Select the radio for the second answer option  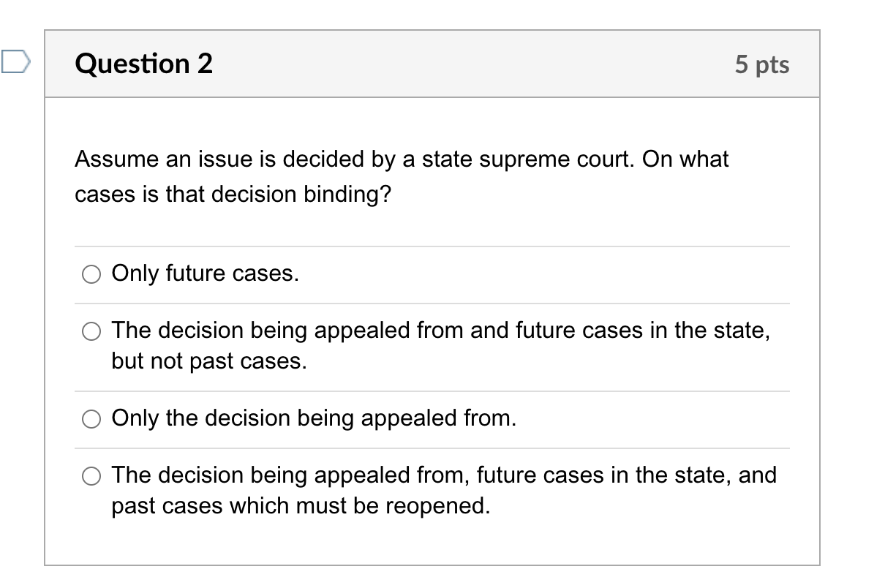click(91, 332)
